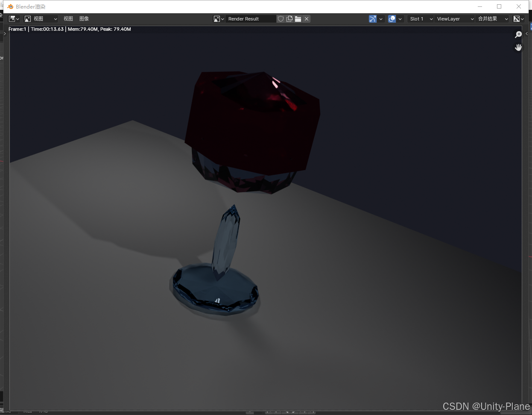This screenshot has height=415, width=532.
Task: Click the new image copy icon
Action: tap(289, 19)
